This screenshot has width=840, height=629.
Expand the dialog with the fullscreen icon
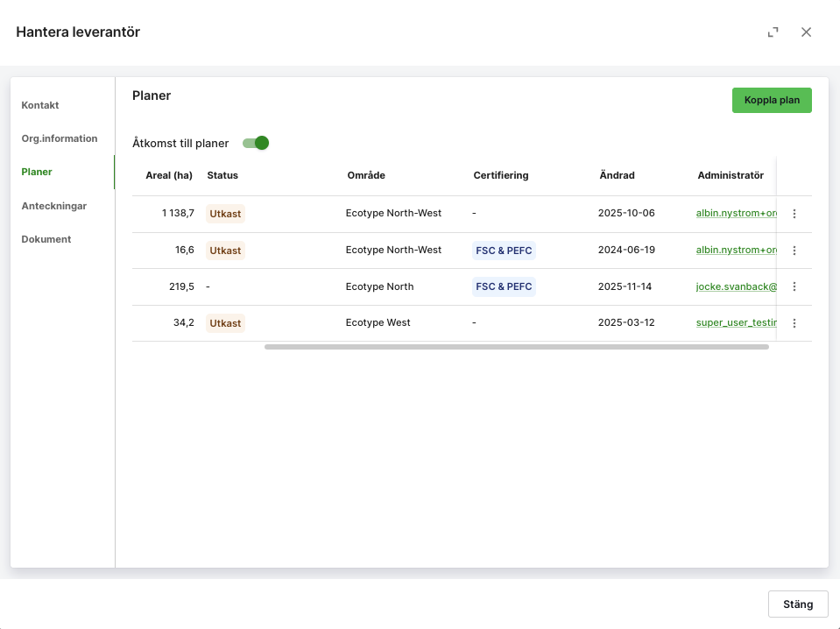[x=773, y=32]
